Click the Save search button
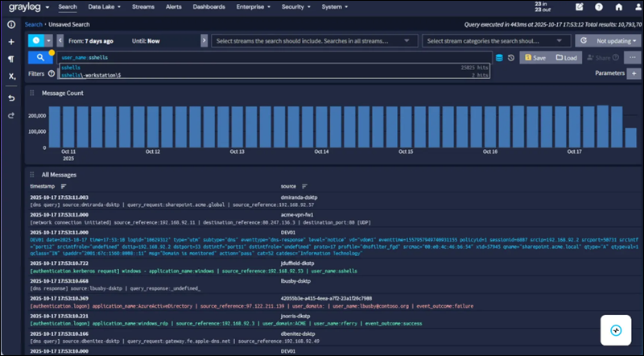Viewport: 644px width, 356px height. point(535,57)
